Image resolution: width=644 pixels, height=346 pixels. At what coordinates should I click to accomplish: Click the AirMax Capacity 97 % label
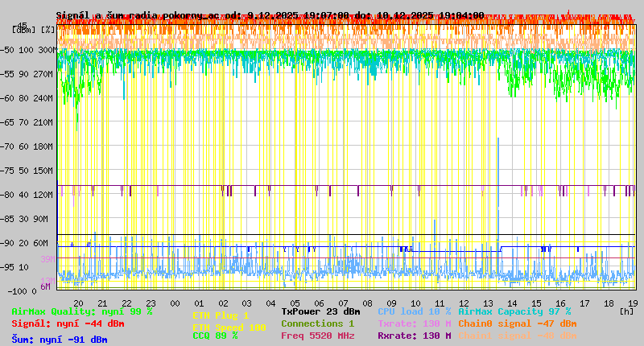[514, 311]
